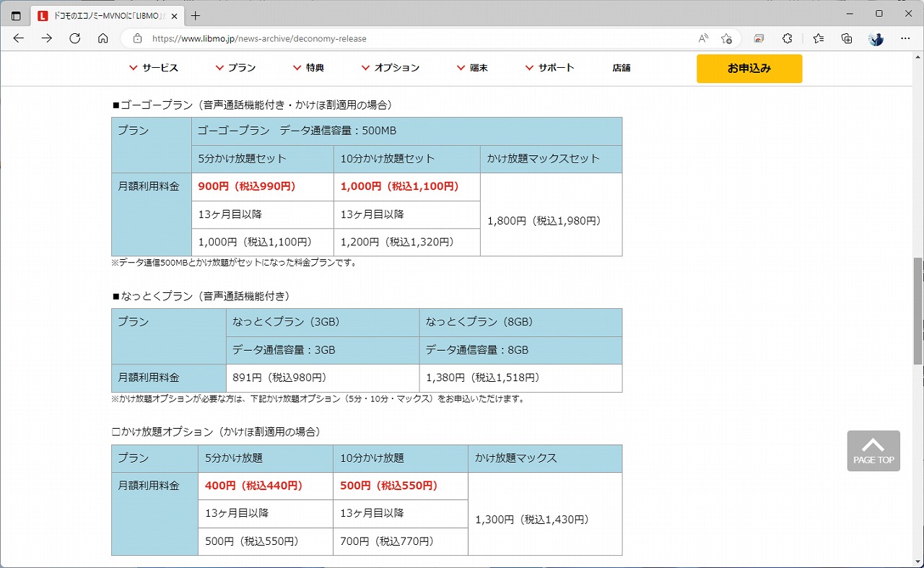Click the site lock icon in address bar
Screen dimensions: 924x568
pos(138,38)
